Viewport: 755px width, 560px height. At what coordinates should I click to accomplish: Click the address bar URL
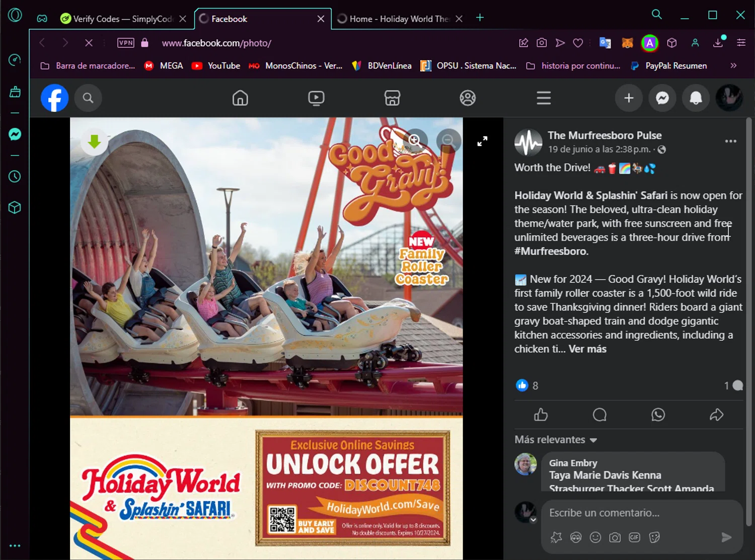216,43
